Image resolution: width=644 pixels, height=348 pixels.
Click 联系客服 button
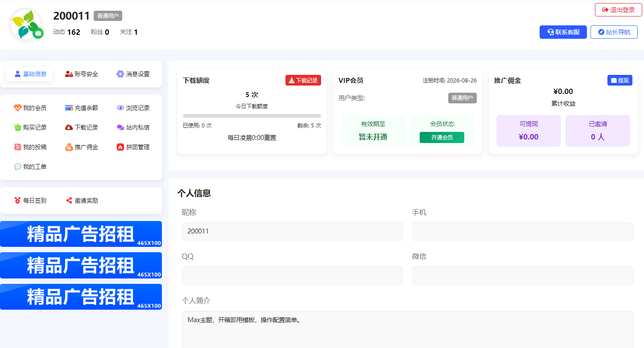(563, 32)
